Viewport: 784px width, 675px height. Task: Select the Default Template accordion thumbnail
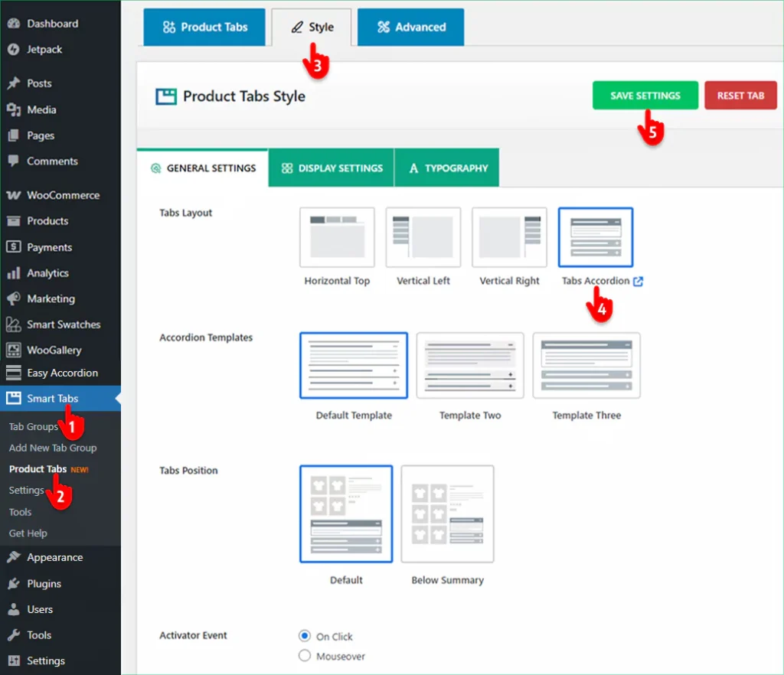(354, 366)
